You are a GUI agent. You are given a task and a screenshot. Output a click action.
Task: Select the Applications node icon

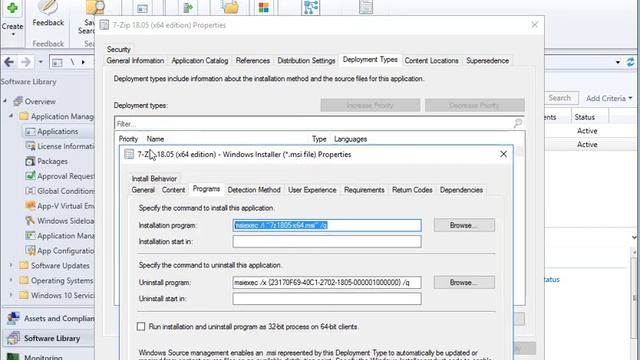point(30,131)
